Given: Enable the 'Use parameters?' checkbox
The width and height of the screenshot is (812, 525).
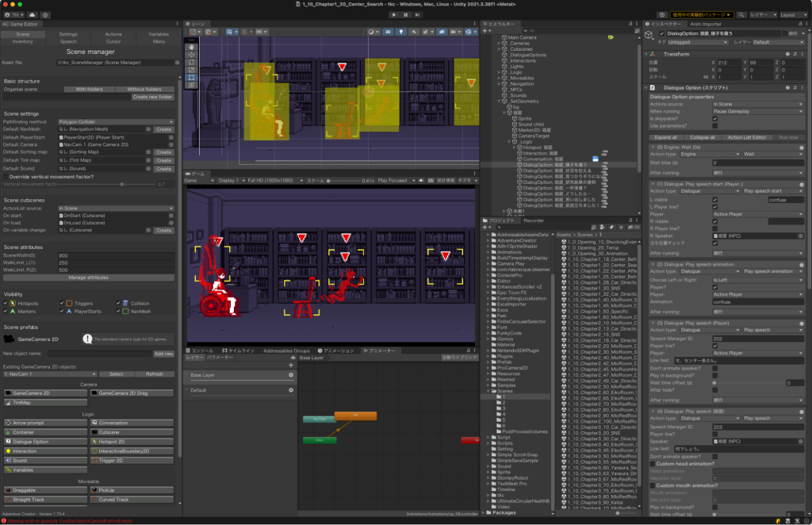Looking at the screenshot, I should (x=714, y=126).
